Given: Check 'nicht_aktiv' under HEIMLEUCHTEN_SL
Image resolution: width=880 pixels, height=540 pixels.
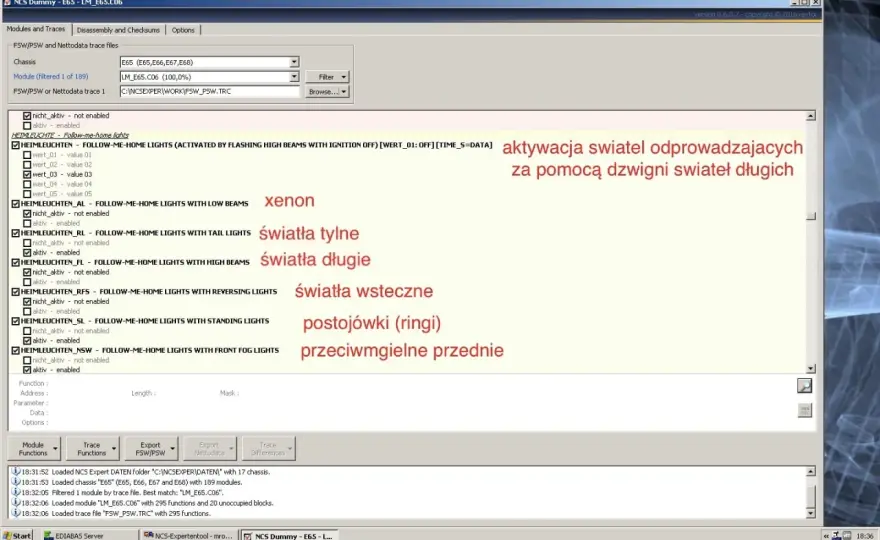Looking at the screenshot, I should [27, 331].
